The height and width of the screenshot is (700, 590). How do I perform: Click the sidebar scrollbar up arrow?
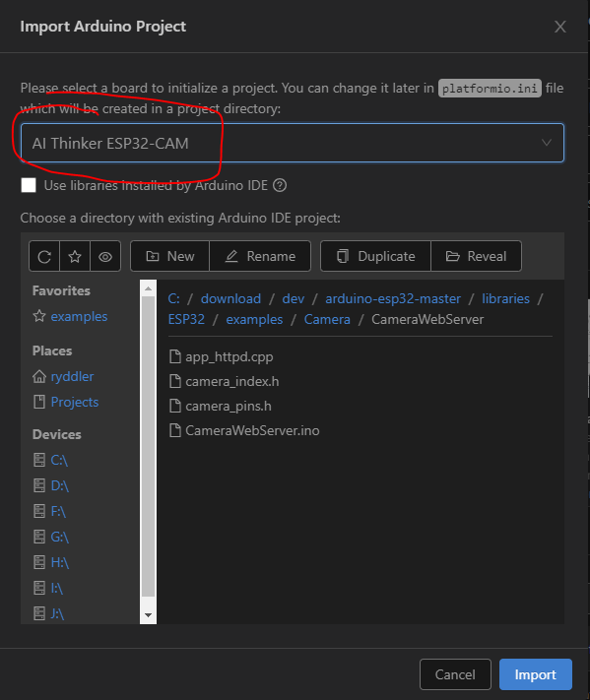(x=149, y=288)
